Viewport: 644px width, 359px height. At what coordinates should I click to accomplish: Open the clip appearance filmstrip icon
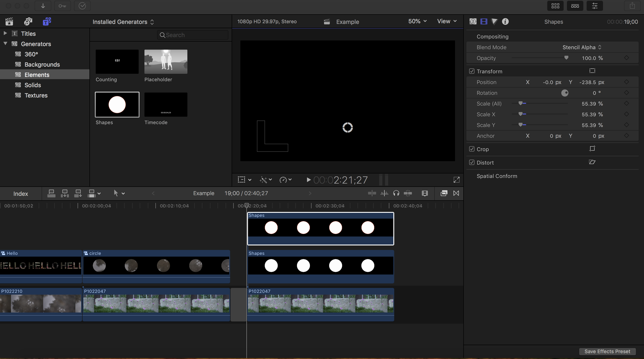425,193
